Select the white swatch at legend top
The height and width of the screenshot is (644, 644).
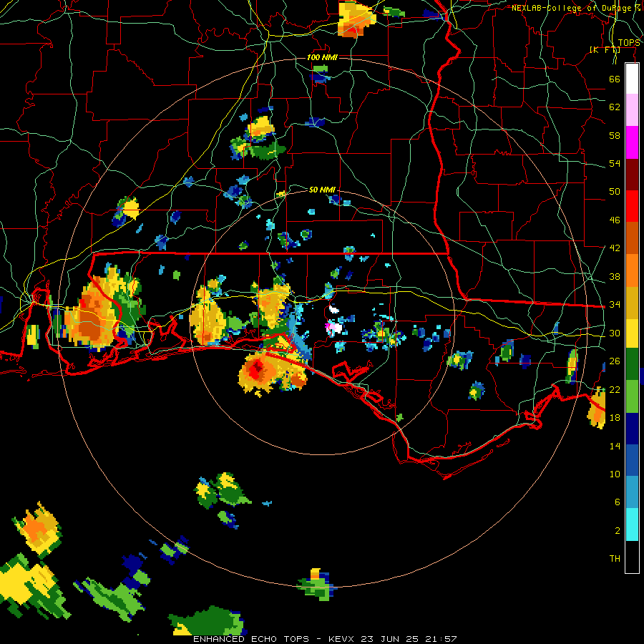pos(632,79)
